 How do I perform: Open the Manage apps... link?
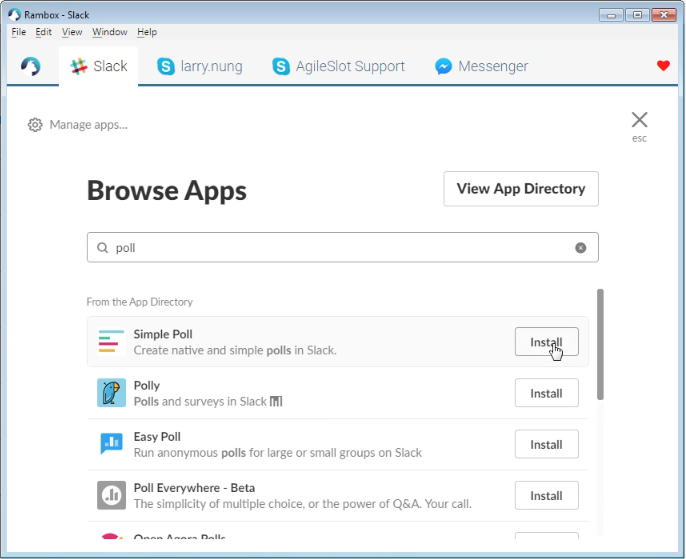coord(88,125)
